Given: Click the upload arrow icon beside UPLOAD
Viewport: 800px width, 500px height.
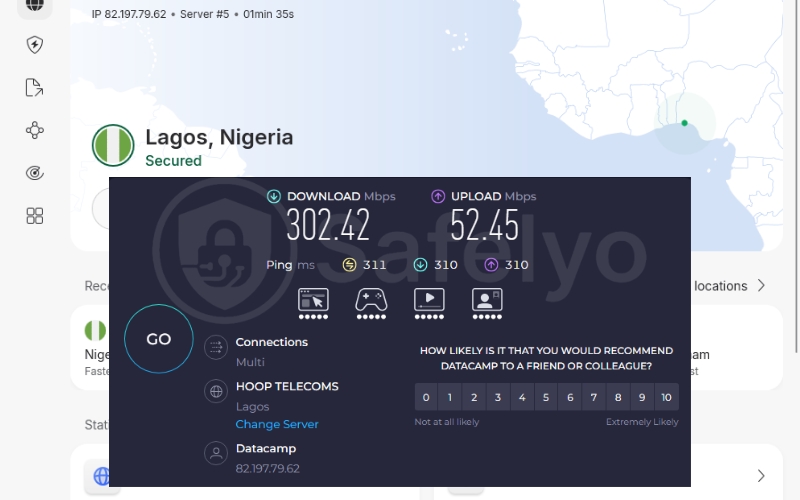Looking at the screenshot, I should coord(438,196).
